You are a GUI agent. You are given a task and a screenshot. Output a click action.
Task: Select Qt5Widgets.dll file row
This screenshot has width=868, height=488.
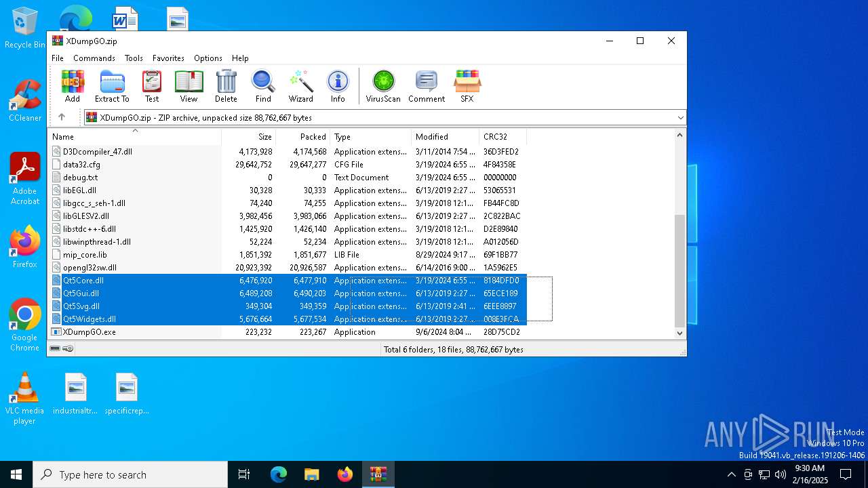pos(288,319)
